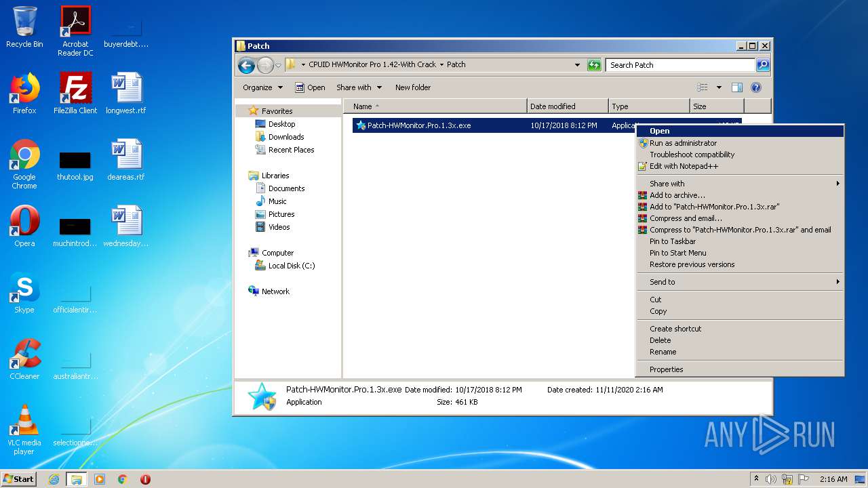Screen dimensions: 868x488
Task: Open the Organize dropdown menu
Action: pos(262,87)
